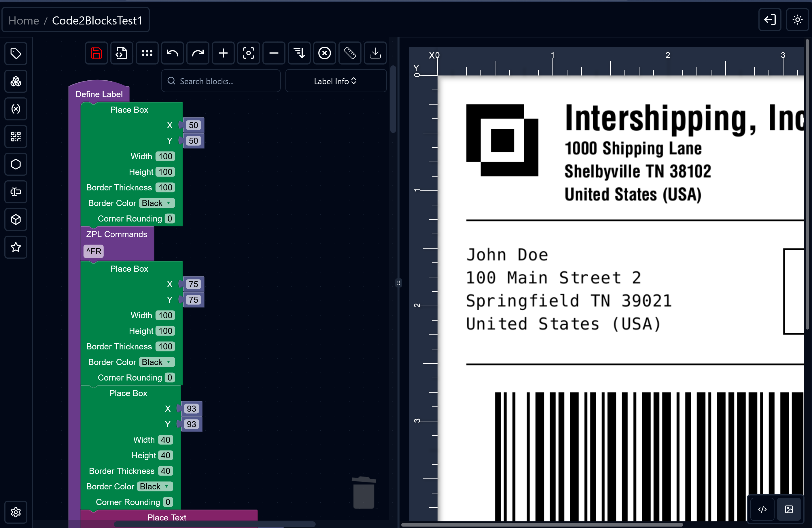The width and height of the screenshot is (812, 528).
Task: Click the center-focus workspace icon
Action: tap(248, 53)
